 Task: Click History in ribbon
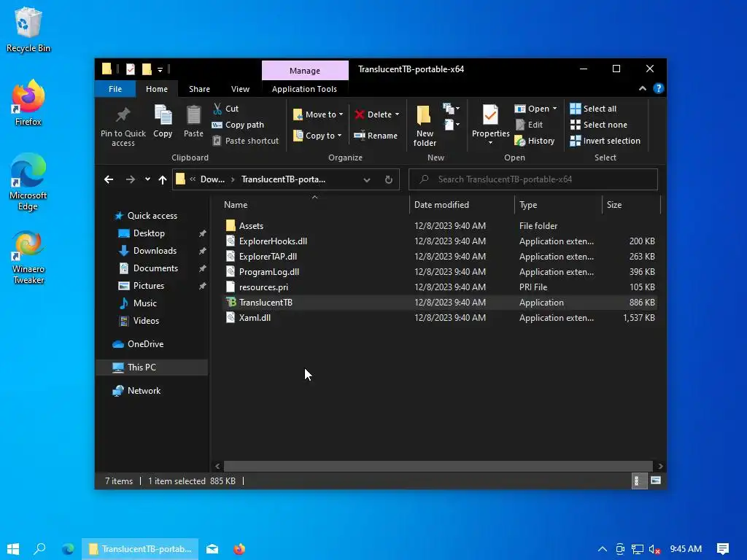click(x=535, y=141)
